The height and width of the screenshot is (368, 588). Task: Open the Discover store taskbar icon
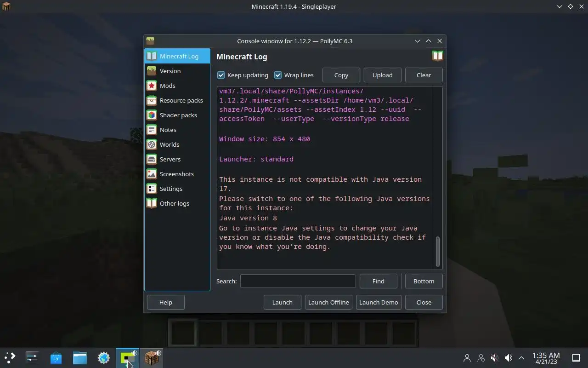(x=56, y=357)
